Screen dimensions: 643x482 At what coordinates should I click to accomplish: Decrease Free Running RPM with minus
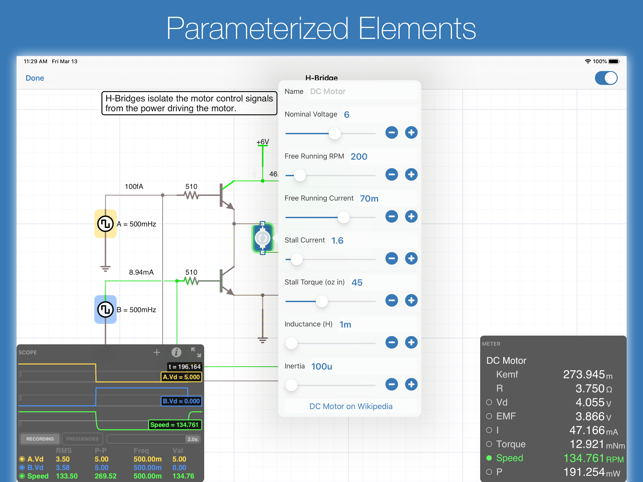point(392,174)
